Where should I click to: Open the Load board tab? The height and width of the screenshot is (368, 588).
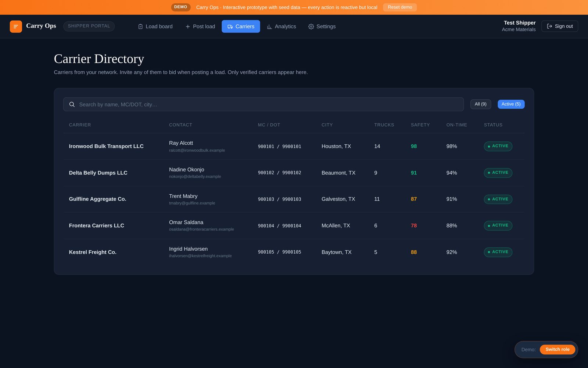155,26
